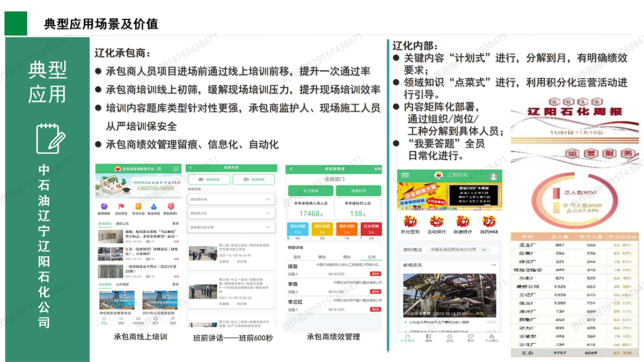Expand the 请选择时间 dropdown
Screen dimensions: 644x362
pos(231,200)
